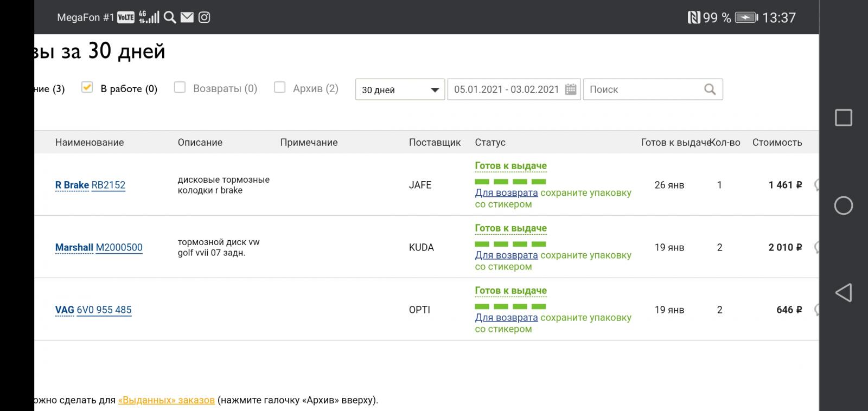The height and width of the screenshot is (411, 868).
Task: Sort by the Наименование column header
Action: (x=90, y=143)
